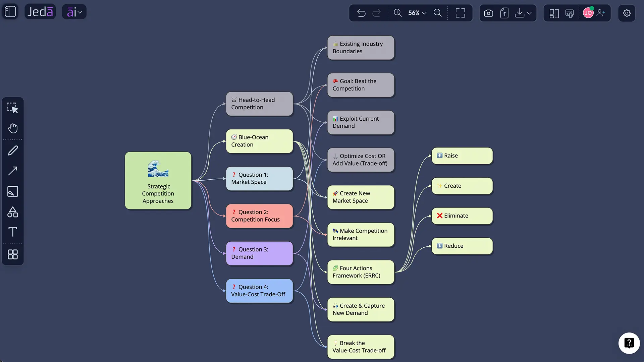Select the selection pointer tool
This screenshot has height=362, width=644.
click(x=13, y=108)
